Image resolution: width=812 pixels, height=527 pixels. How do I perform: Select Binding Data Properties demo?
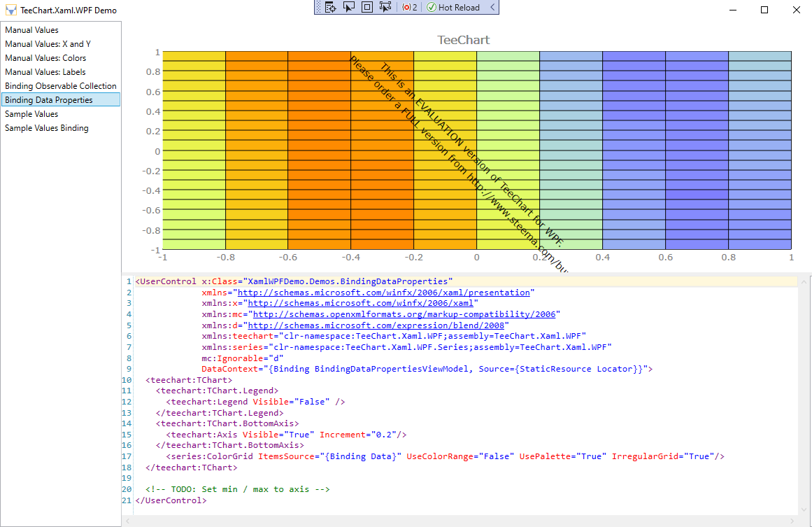pyautogui.click(x=61, y=100)
